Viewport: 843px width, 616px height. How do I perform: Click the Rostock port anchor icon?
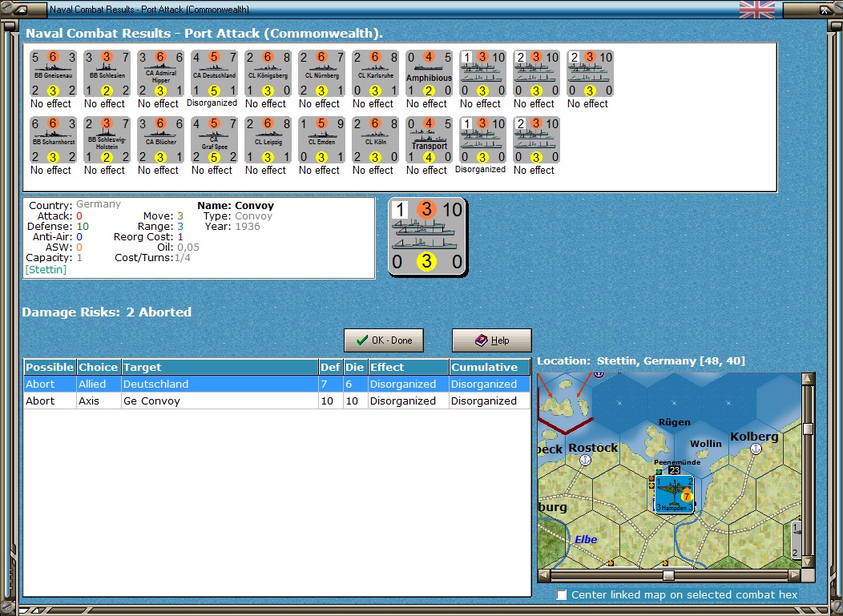pos(585,460)
